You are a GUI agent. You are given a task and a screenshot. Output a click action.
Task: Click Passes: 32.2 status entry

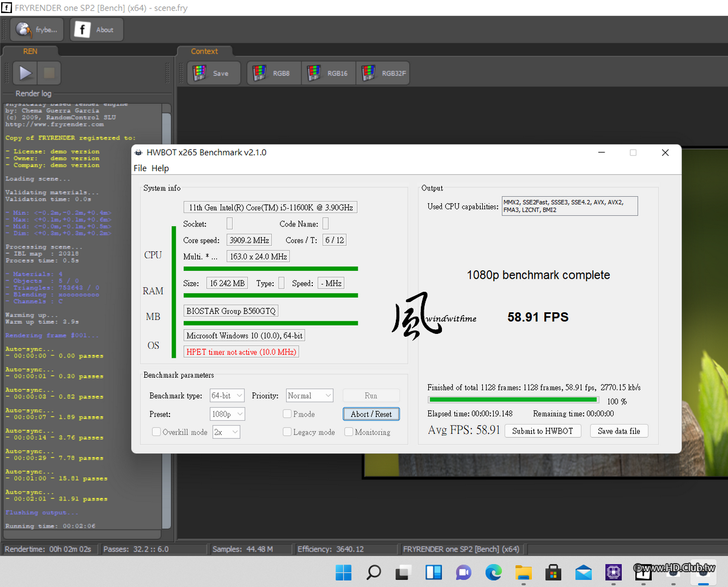(153, 549)
